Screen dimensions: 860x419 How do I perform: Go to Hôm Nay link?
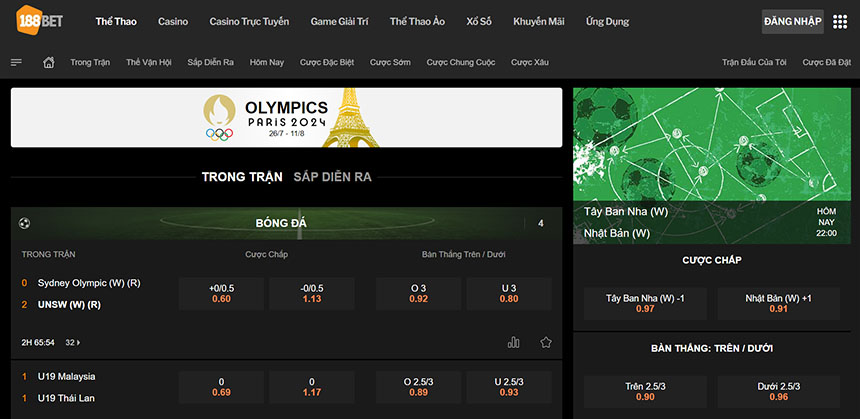267,63
